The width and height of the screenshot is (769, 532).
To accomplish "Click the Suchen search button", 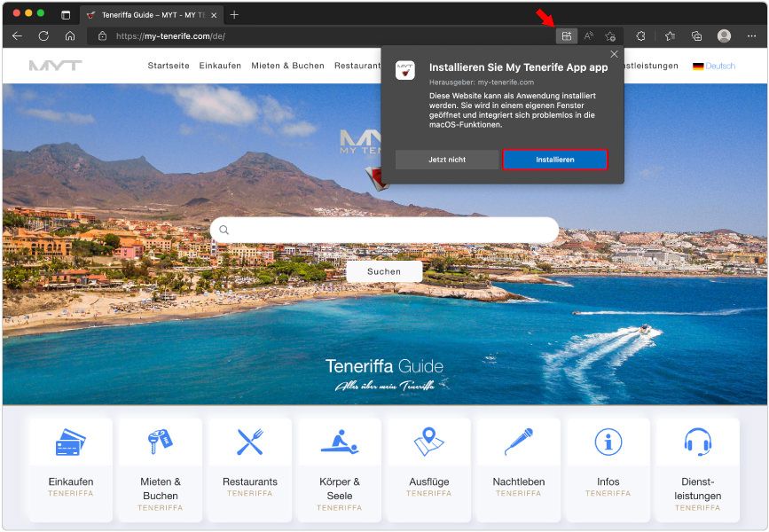I will tap(384, 271).
